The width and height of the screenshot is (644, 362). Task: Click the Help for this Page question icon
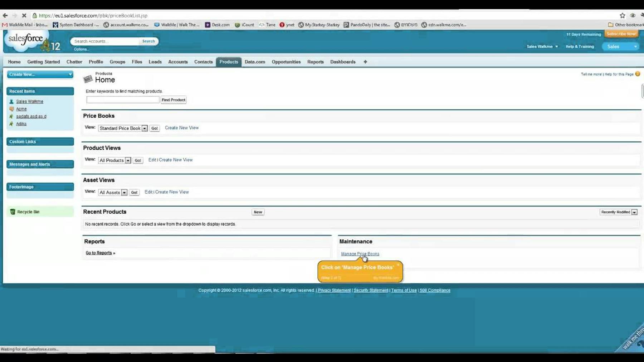[x=638, y=74]
